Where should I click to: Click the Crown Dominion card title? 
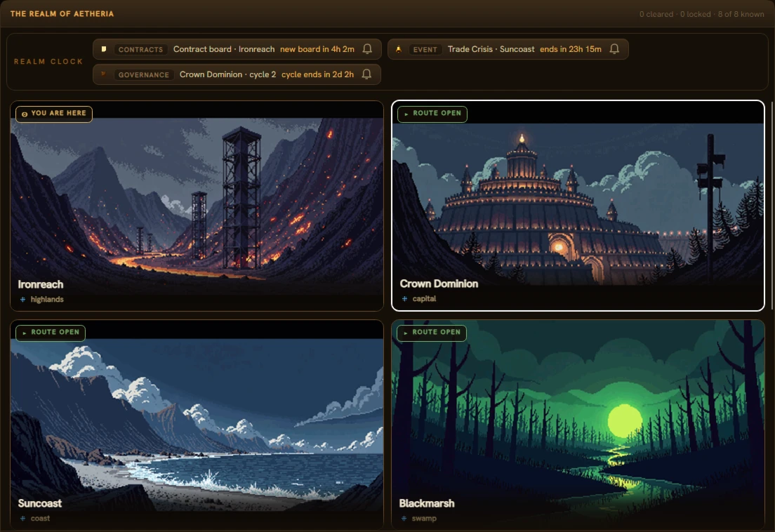coord(439,284)
